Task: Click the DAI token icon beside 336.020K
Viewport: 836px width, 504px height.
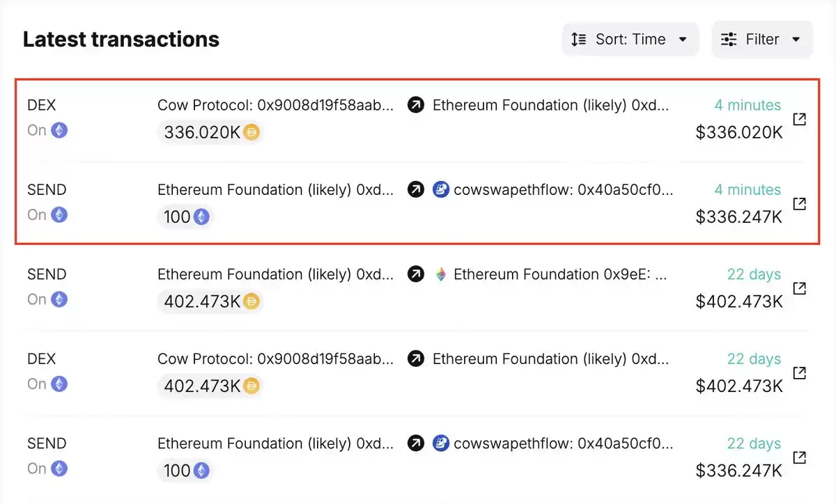Action: (251, 132)
